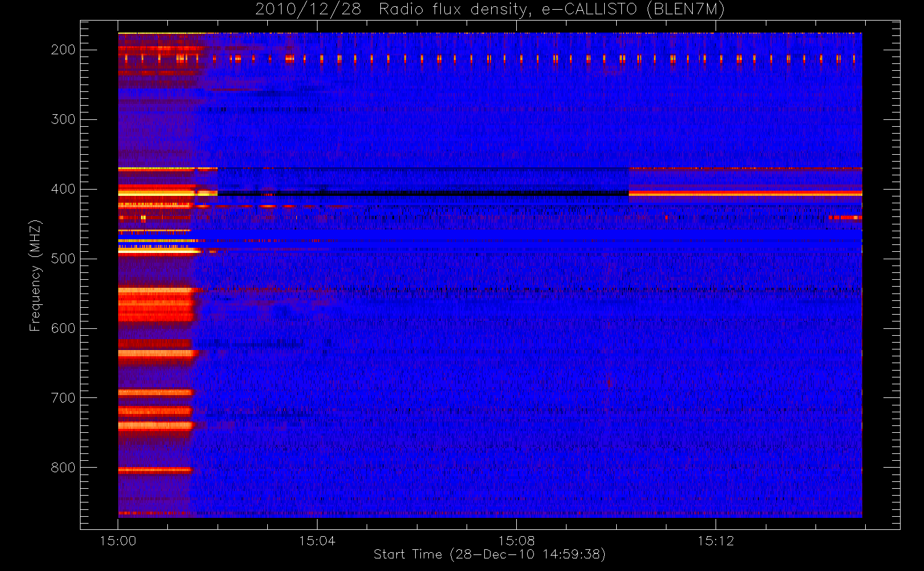This screenshot has width=924, height=571.
Task: Click the 15:12 time tick label
Action: 716,541
